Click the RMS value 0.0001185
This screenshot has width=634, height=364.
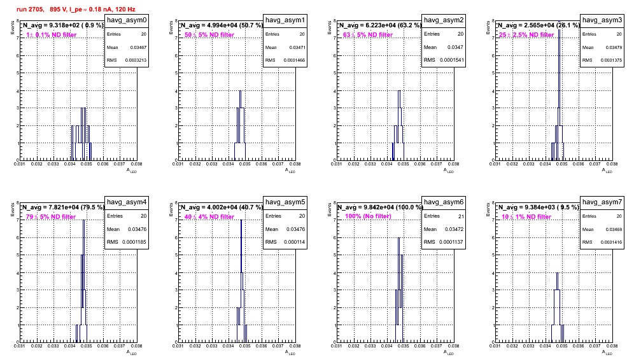[x=134, y=242]
